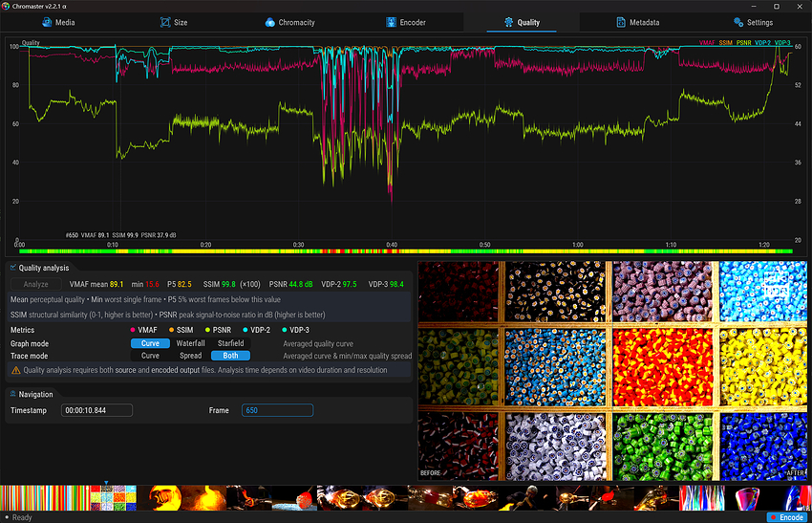Click the Encoder tab icon
Viewport: 812px width, 523px height.
[391, 22]
